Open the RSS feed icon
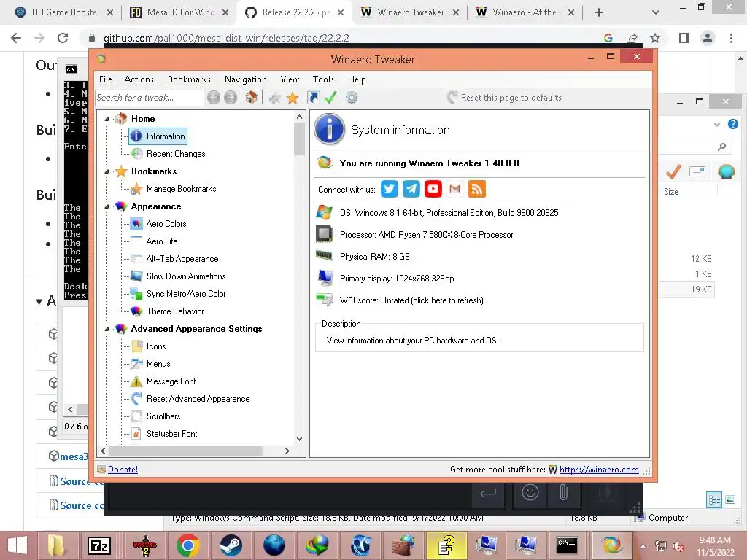Image resolution: width=747 pixels, height=560 pixels. [477, 189]
